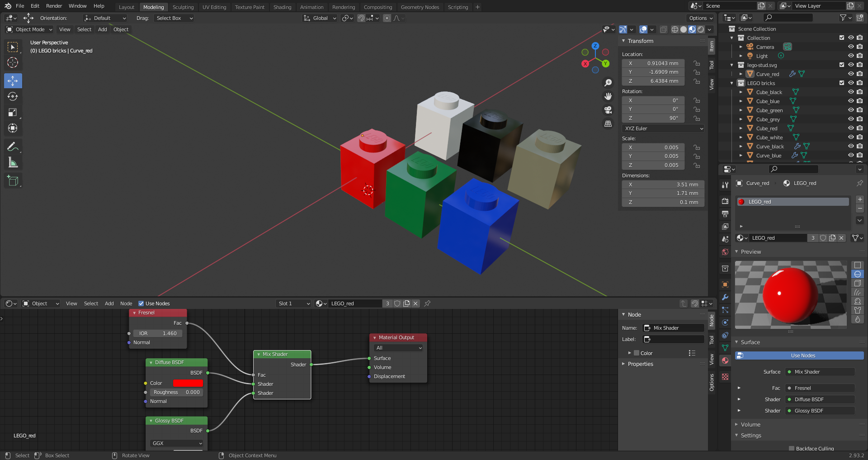This screenshot has height=460, width=868.
Task: Select the Scale tool
Action: point(13,112)
